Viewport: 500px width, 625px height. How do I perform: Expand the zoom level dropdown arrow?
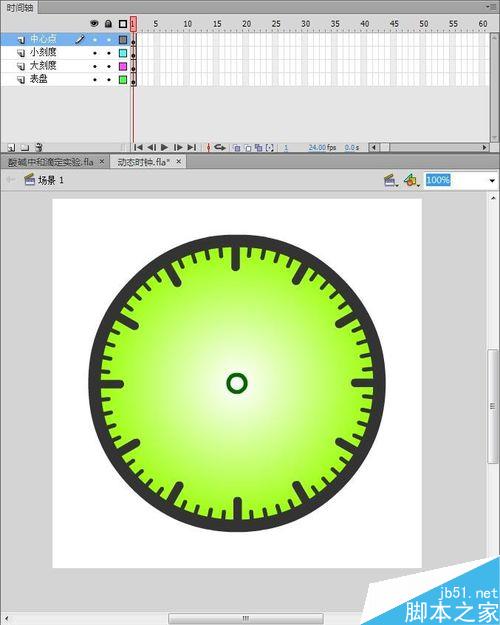[x=492, y=181]
